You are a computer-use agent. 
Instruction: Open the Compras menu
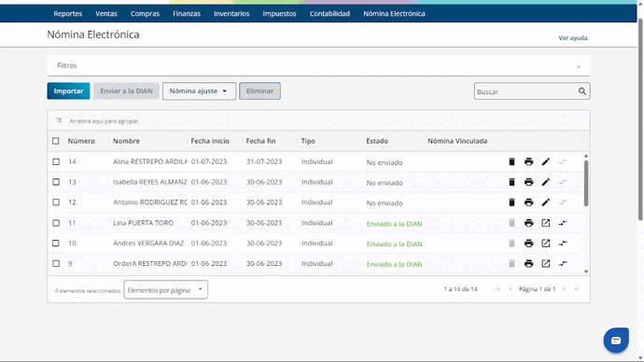click(x=145, y=14)
